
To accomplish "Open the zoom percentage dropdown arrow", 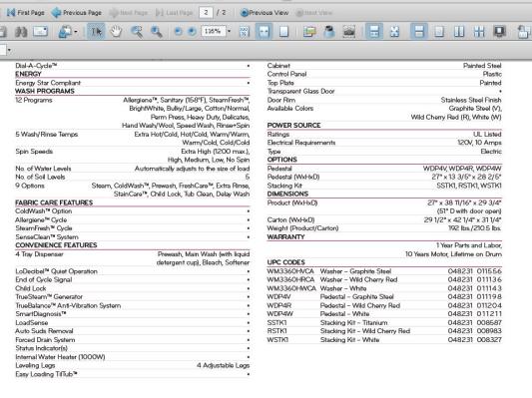I will pos(229,32).
